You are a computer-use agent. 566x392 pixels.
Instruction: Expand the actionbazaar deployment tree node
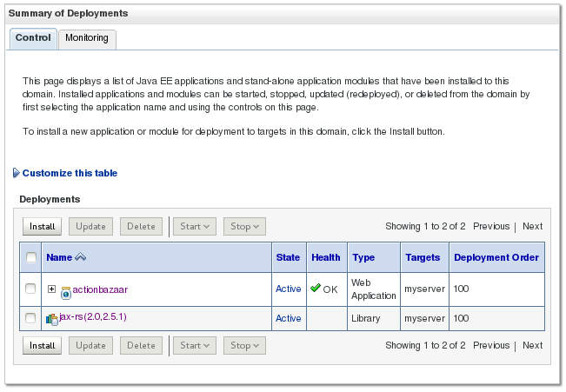[x=51, y=289]
